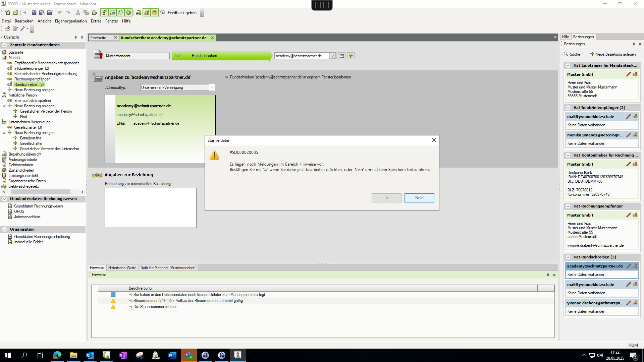
Task: Toggle the yellow notes panel button
Action: (155, 13)
